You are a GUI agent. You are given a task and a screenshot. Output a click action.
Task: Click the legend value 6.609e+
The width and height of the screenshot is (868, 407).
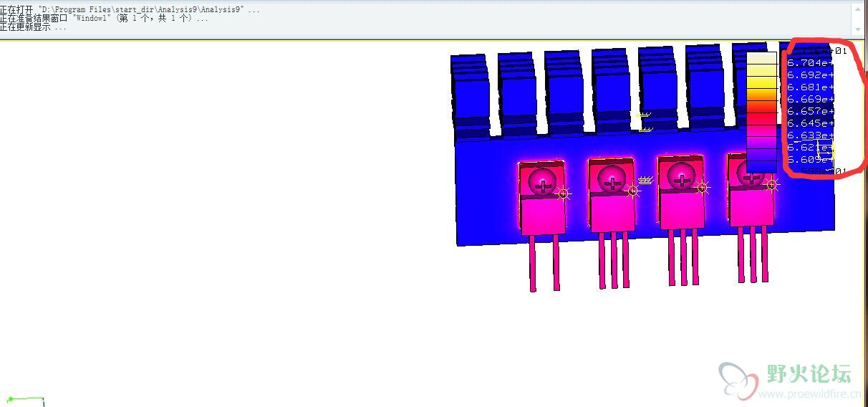(x=810, y=160)
